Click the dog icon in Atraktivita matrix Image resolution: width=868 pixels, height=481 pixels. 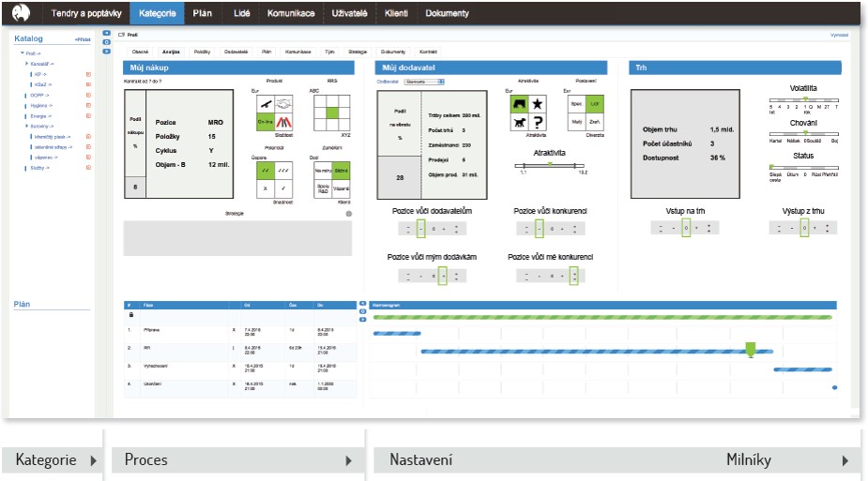point(519,122)
